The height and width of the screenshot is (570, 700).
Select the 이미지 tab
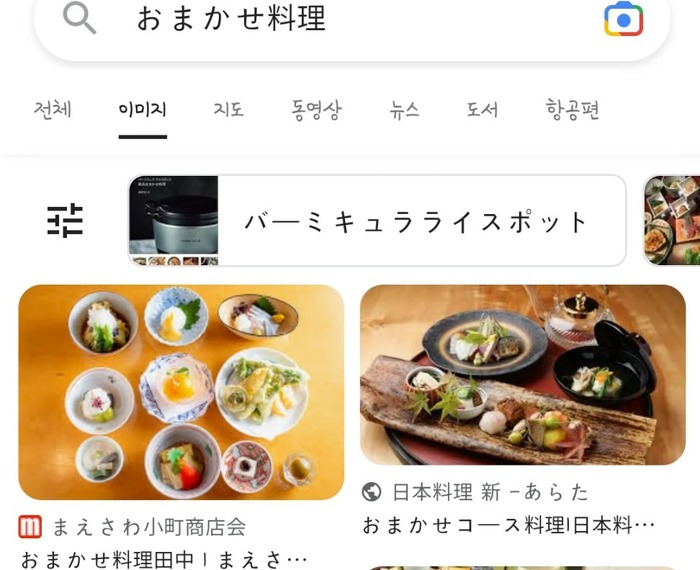[x=143, y=109]
